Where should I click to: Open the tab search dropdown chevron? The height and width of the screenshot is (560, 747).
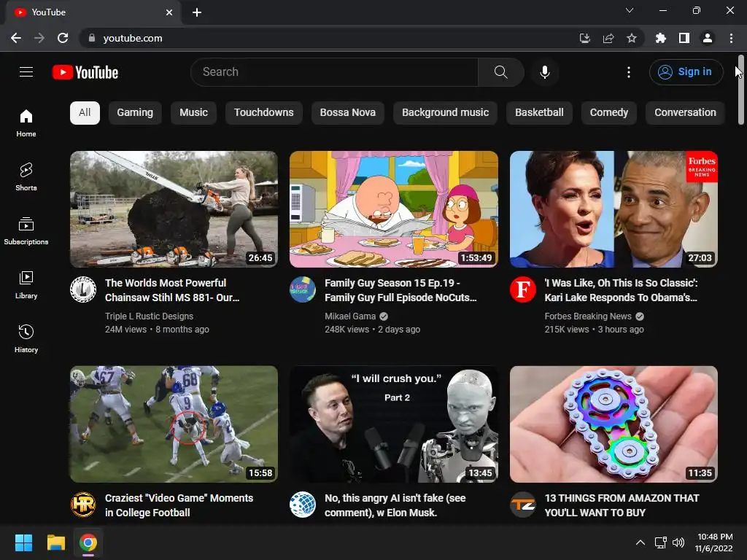pyautogui.click(x=630, y=10)
